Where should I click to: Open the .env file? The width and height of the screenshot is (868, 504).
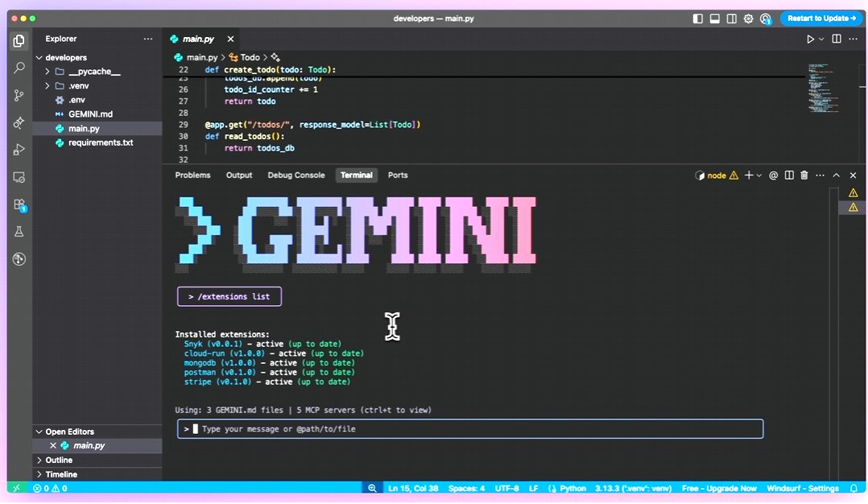tap(97, 100)
